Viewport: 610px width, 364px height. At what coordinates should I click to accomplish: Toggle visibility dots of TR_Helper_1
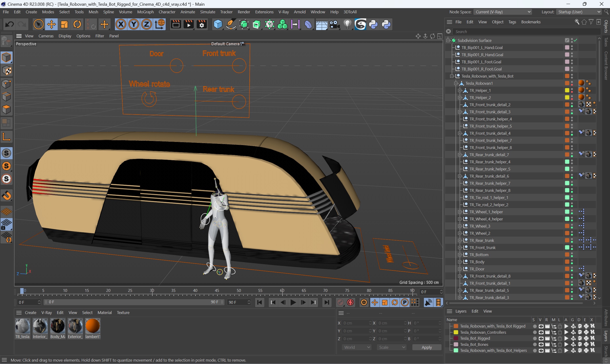coord(572,90)
